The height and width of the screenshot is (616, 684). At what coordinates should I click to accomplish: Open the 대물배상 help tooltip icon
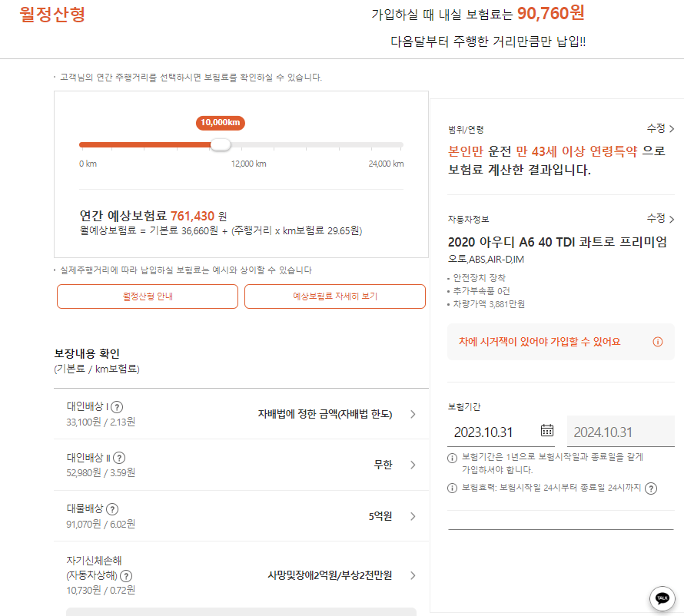(113, 509)
